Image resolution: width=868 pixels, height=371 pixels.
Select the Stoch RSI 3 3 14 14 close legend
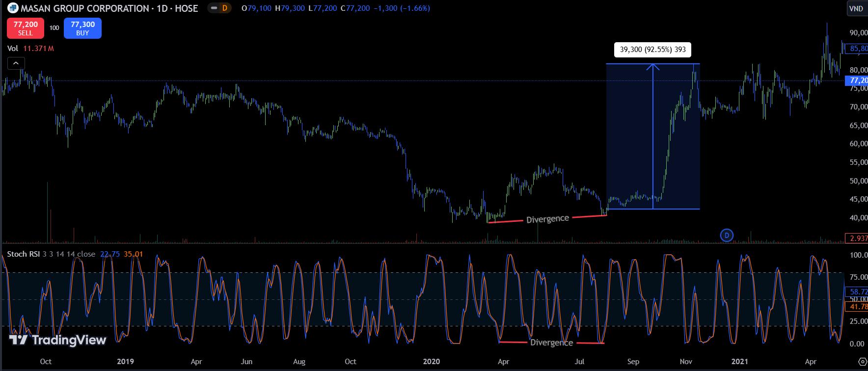(x=51, y=254)
